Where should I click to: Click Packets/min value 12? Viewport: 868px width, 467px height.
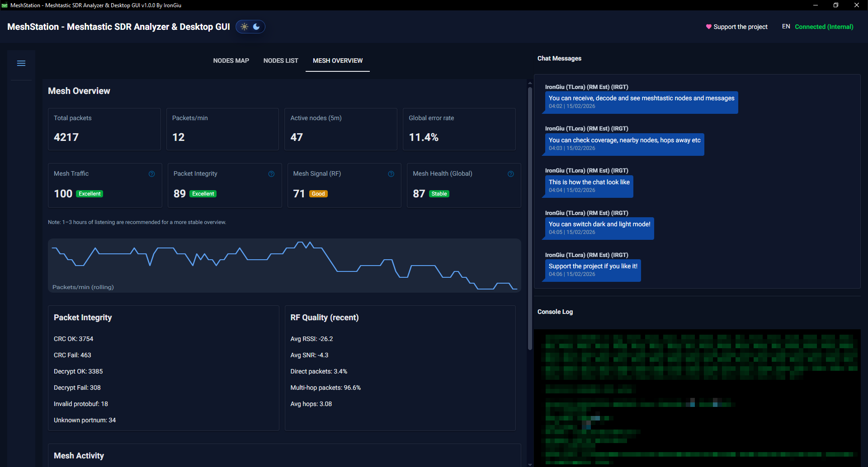click(x=178, y=137)
